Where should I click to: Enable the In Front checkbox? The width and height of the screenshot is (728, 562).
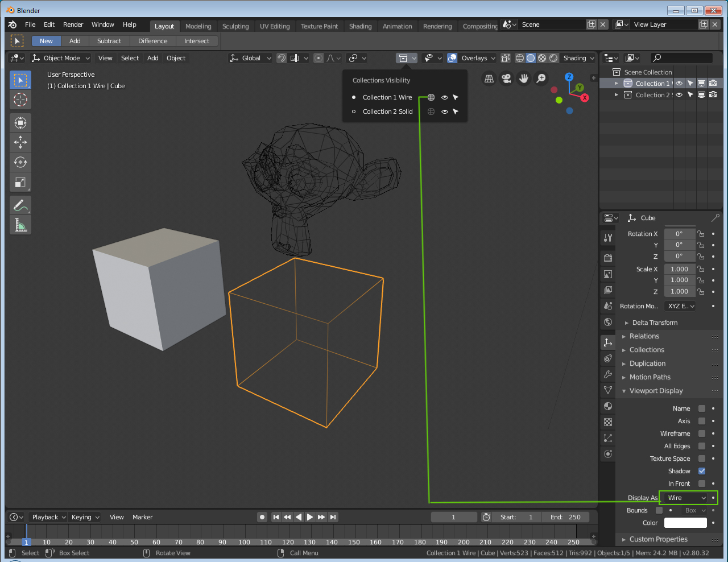tap(702, 484)
